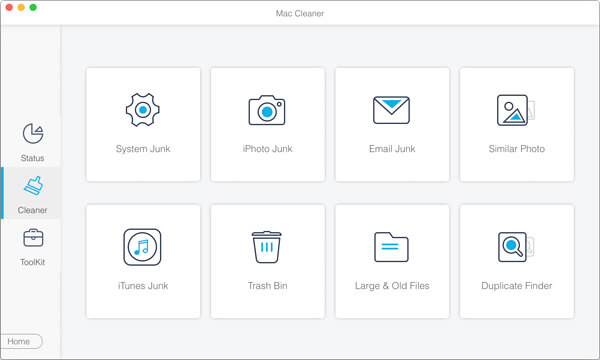Open the Large & Old Files folder icon
Viewport: 600px width, 360px height.
[x=391, y=247]
